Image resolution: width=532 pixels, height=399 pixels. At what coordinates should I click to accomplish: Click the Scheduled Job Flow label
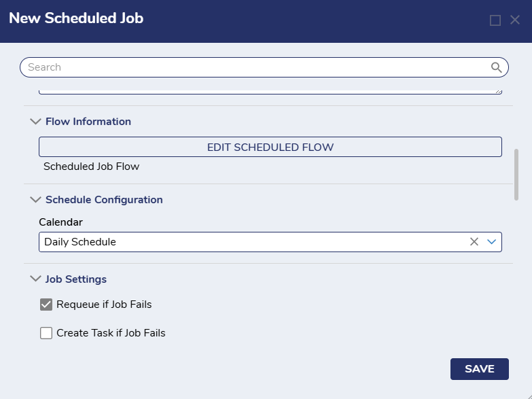point(91,167)
